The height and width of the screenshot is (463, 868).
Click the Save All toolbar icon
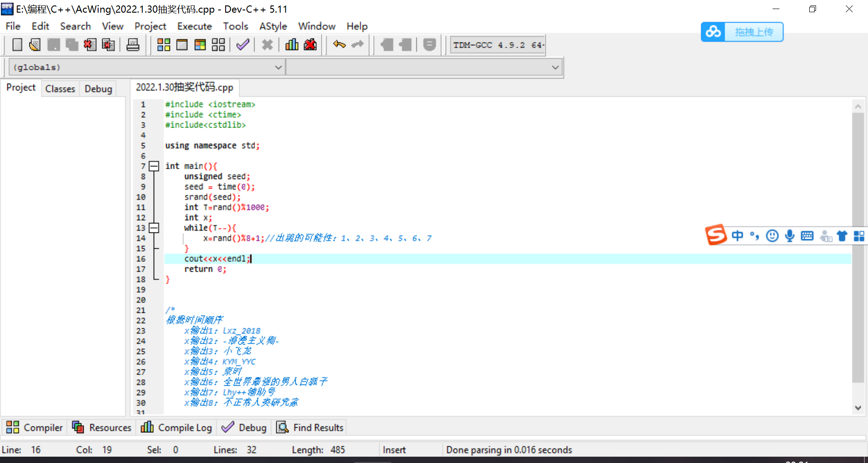72,45
